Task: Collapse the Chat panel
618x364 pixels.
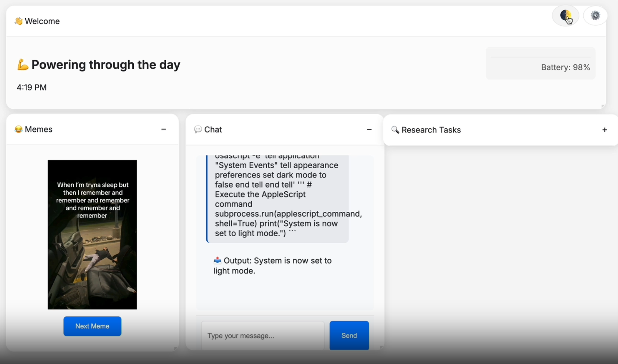Action: [x=369, y=130]
